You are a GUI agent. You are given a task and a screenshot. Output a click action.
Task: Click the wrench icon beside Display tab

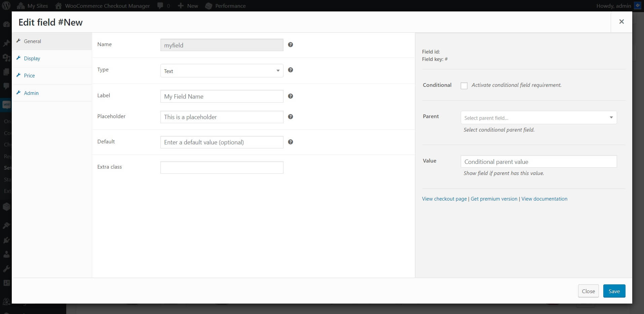click(x=18, y=58)
